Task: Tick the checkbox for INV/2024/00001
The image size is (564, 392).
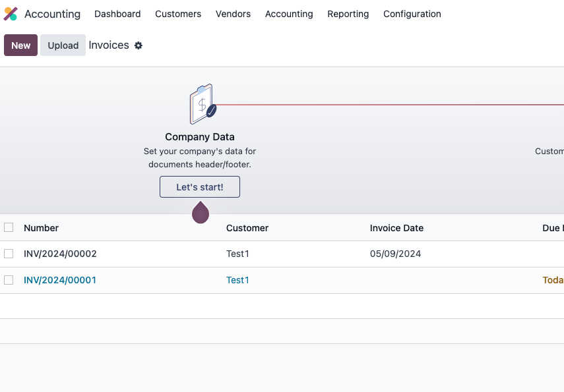Action: [9, 280]
